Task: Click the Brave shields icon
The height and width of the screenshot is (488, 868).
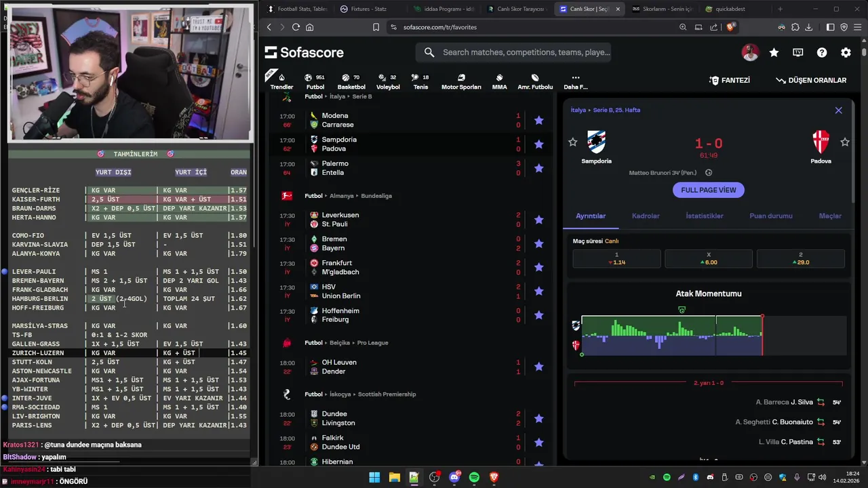Action: click(730, 27)
